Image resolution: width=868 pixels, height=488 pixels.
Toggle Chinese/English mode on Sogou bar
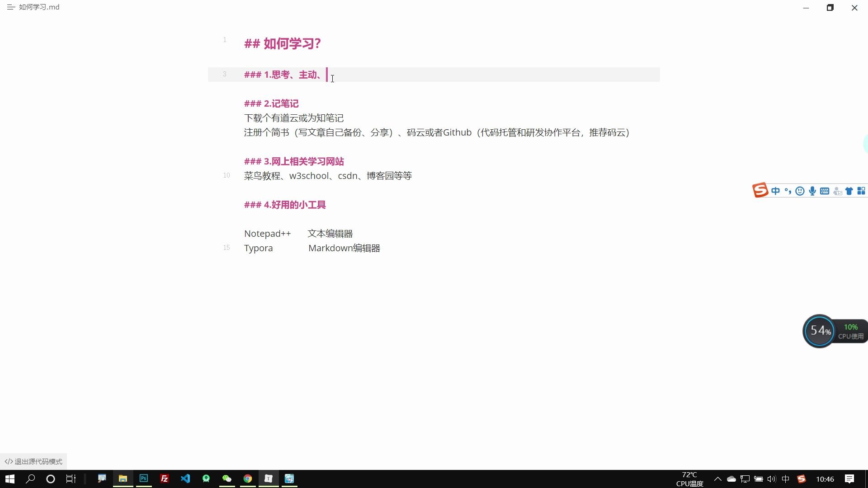coord(776,191)
